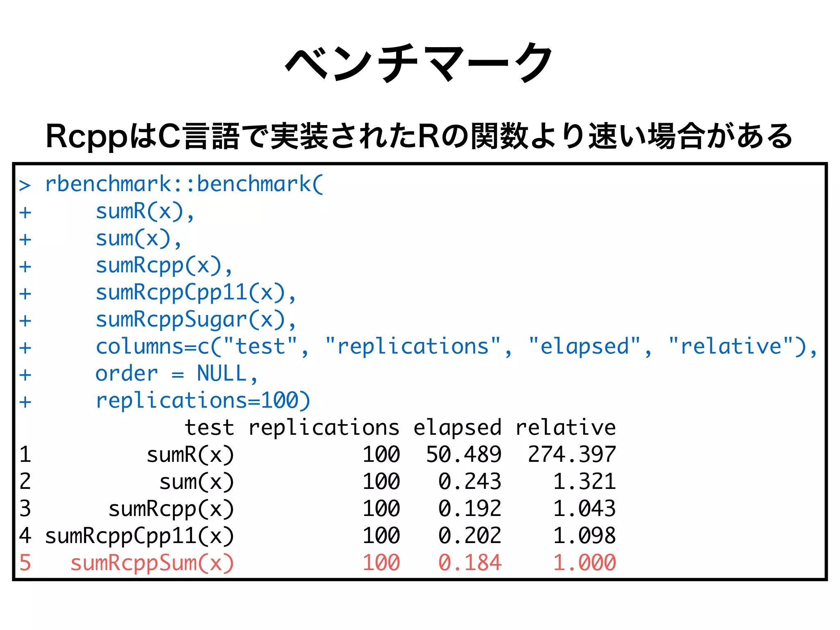Select the subtitle starting with RcppはC言語で

419,136
